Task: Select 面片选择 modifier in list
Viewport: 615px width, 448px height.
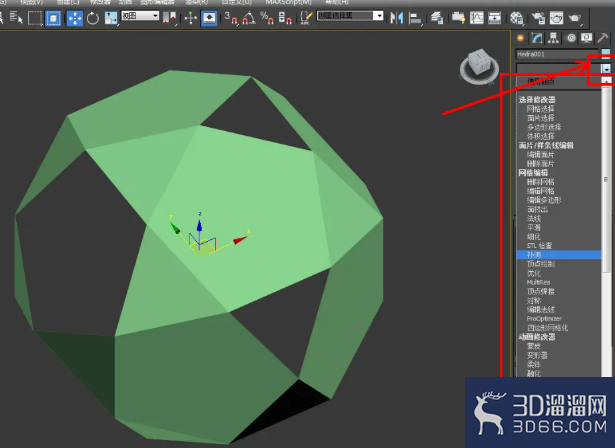Action: coord(540,118)
